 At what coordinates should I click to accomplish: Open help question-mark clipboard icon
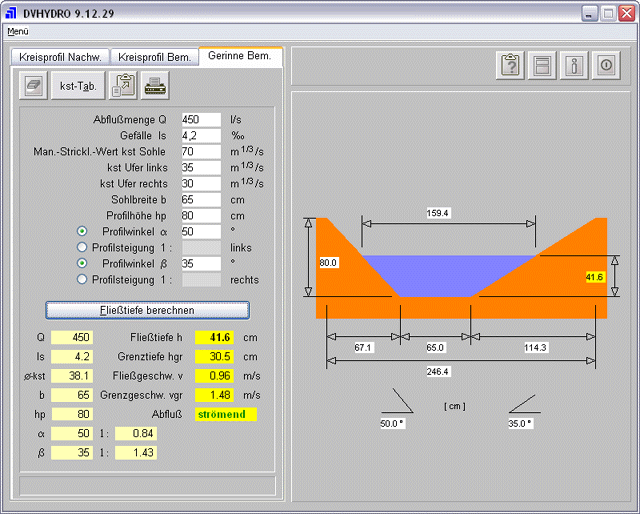tap(510, 65)
